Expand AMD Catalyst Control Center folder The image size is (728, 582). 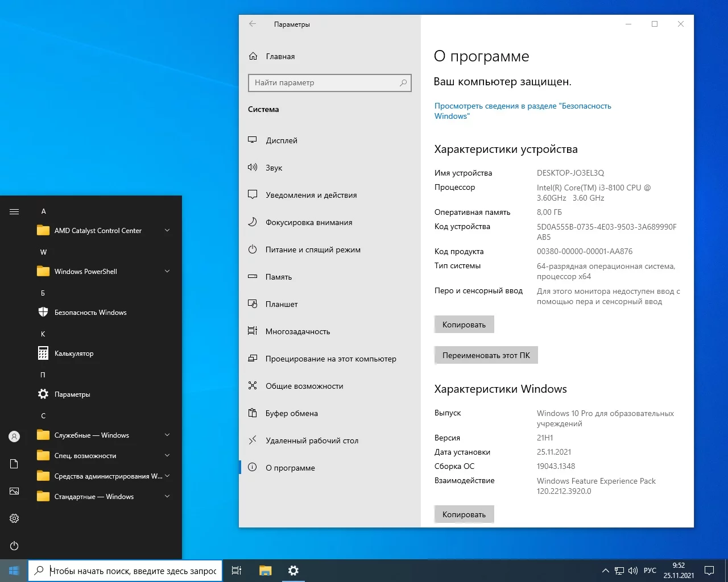pyautogui.click(x=167, y=230)
